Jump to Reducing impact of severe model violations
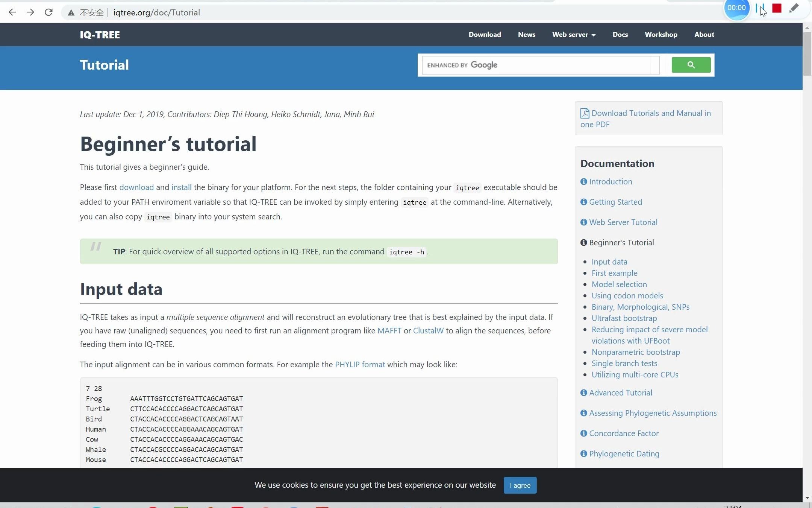This screenshot has width=812, height=508. 649,335
